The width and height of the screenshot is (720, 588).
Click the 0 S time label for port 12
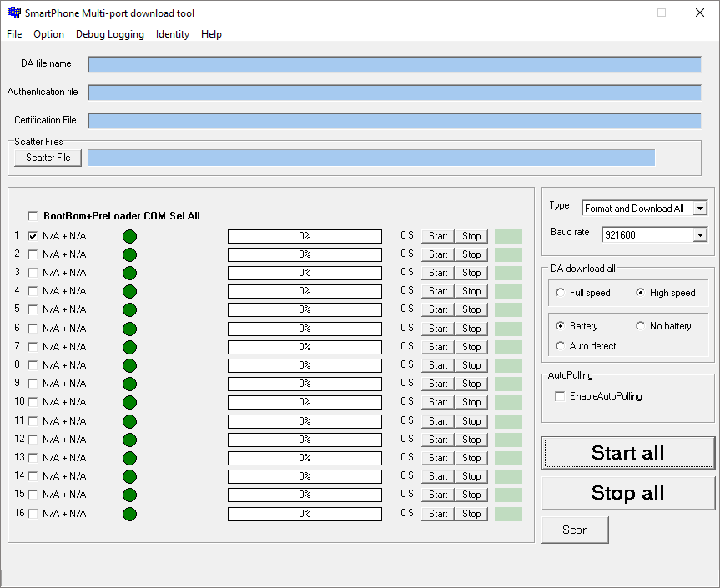(407, 439)
